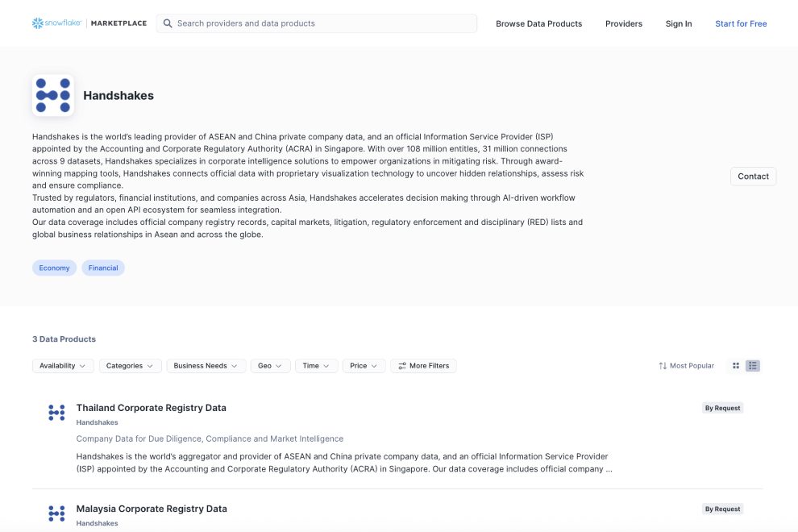Open the Price filter dropdown
Image resolution: width=798 pixels, height=532 pixels.
click(x=364, y=366)
